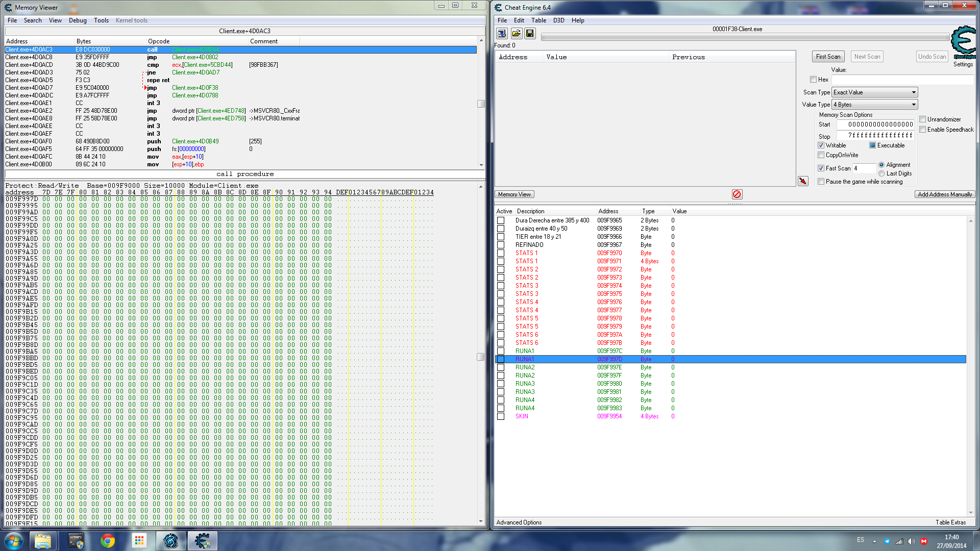
Task: Click the First Scan button
Action: tap(827, 57)
